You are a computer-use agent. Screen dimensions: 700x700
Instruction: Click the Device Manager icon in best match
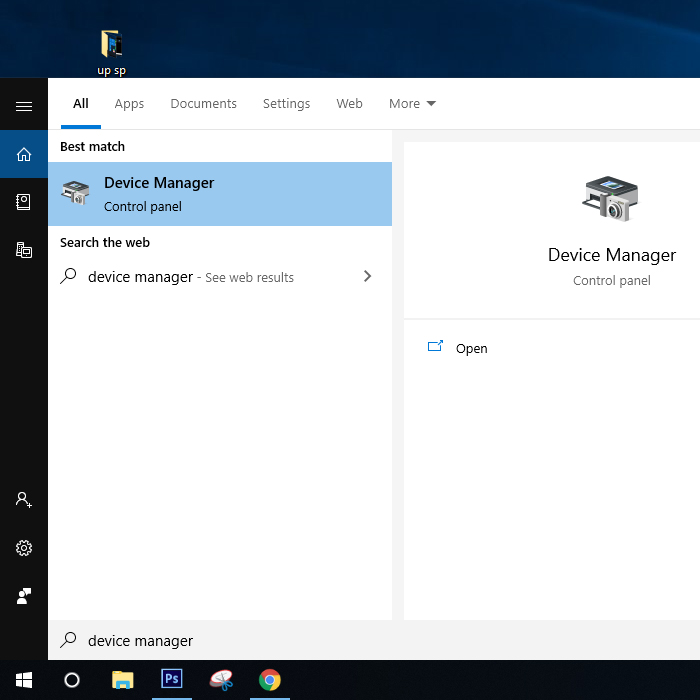(75, 193)
